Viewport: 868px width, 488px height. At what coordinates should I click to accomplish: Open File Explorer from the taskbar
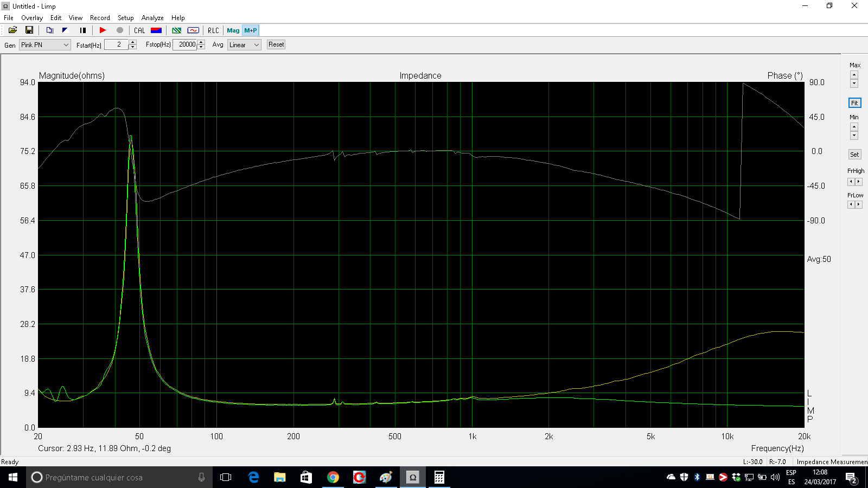[x=280, y=477]
